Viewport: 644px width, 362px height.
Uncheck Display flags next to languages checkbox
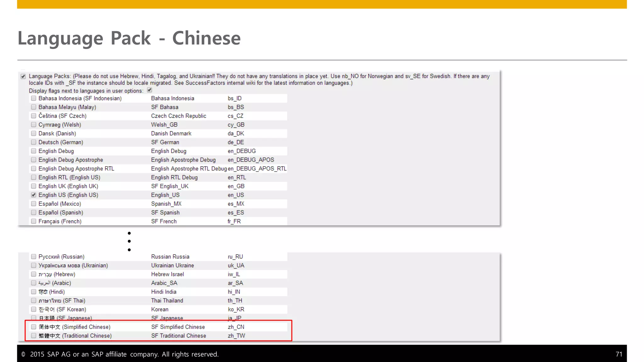click(x=150, y=90)
